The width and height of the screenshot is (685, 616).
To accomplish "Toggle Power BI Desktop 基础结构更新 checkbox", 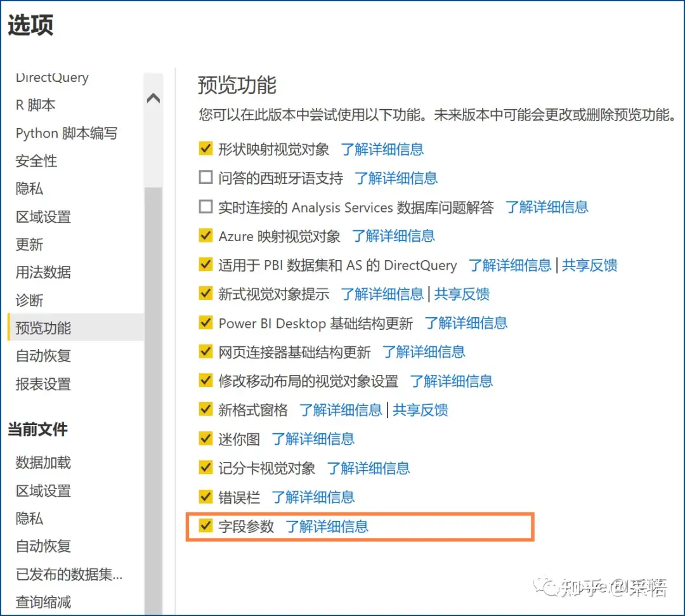I will pyautogui.click(x=205, y=322).
